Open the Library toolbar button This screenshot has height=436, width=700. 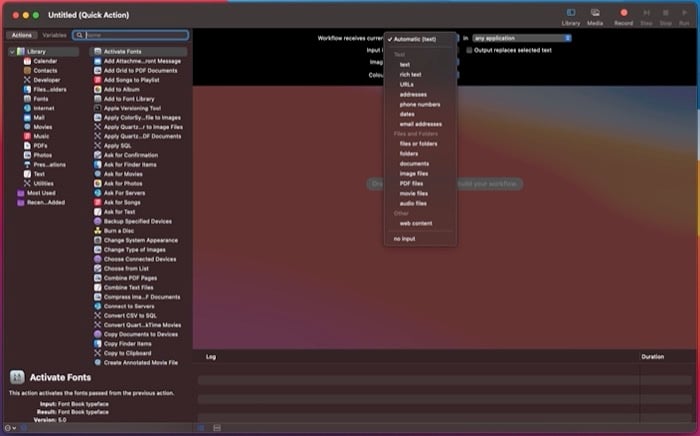tap(571, 17)
